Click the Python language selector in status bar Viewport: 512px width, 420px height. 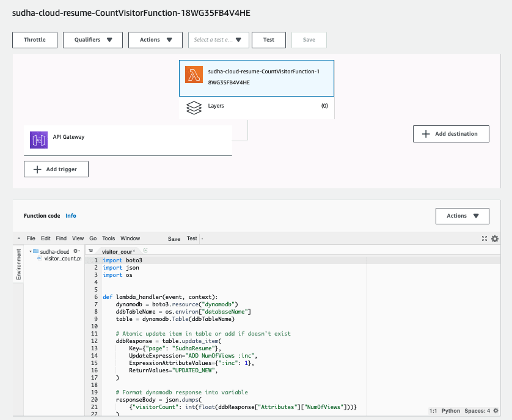point(451,410)
